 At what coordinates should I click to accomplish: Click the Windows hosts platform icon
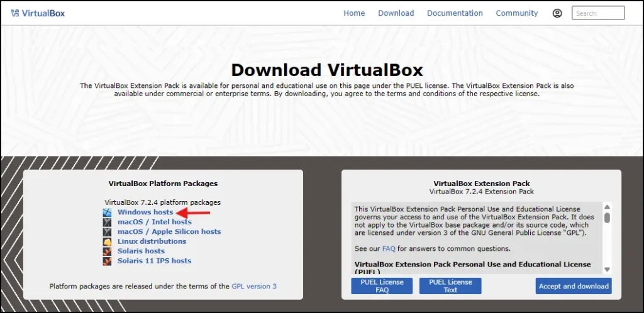pyautogui.click(x=107, y=212)
